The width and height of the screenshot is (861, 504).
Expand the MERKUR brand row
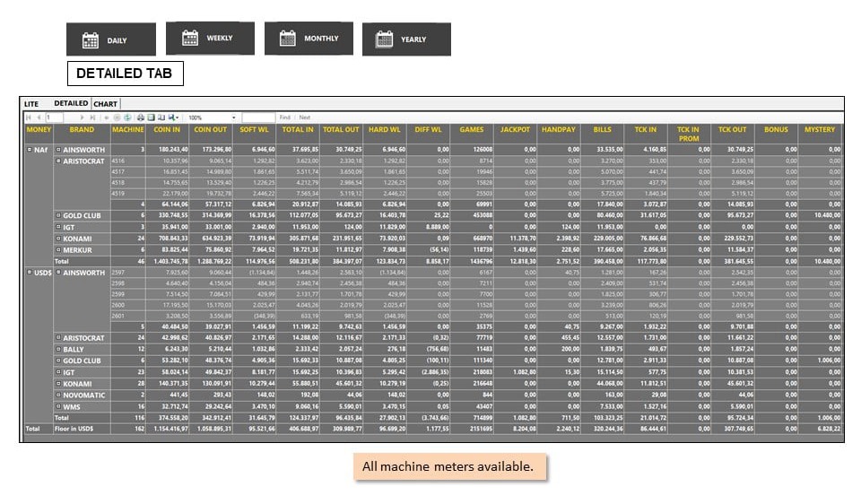click(x=58, y=250)
